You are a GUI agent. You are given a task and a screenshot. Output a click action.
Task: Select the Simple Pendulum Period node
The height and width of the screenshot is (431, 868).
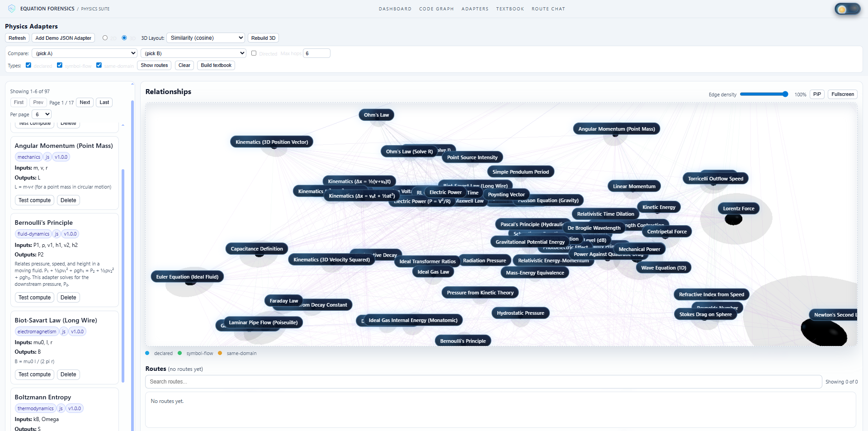tap(521, 172)
